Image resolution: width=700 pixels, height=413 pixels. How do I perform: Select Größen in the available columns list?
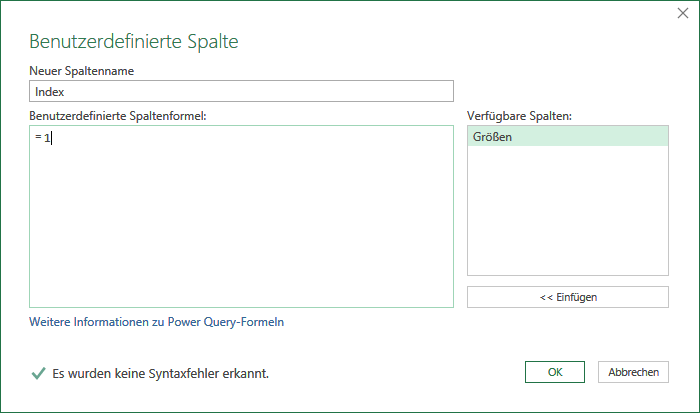(x=567, y=137)
